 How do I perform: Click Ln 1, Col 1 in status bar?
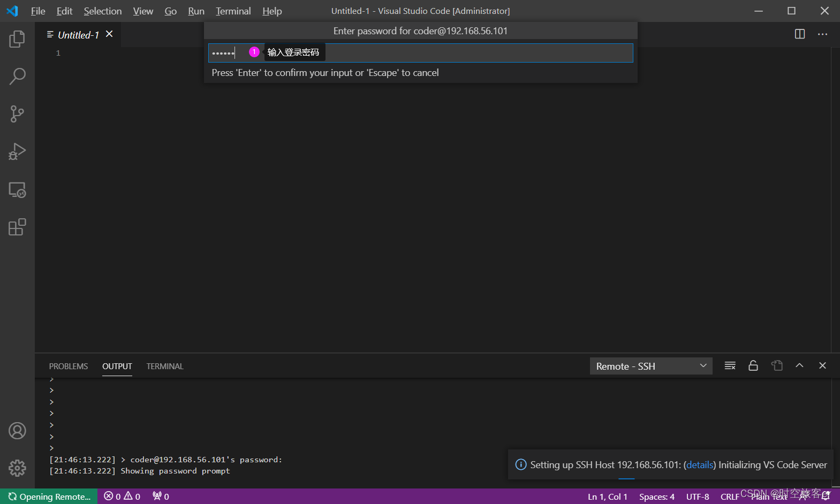[608, 497]
